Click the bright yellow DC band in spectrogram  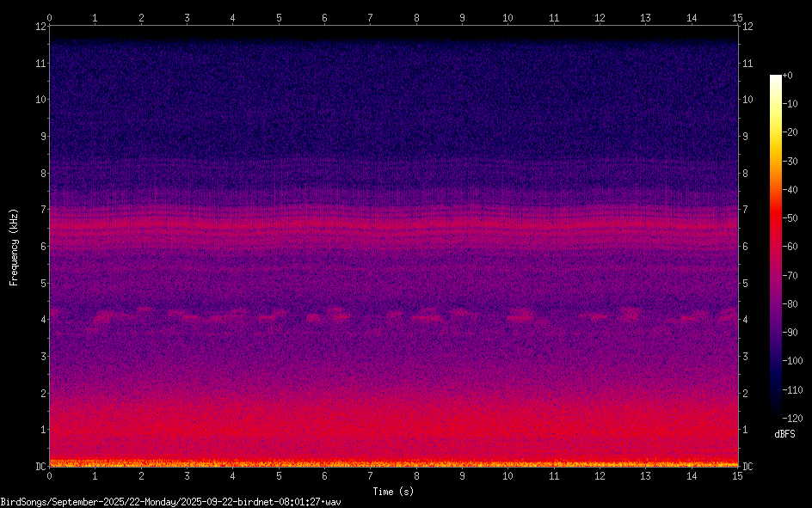coord(394,463)
